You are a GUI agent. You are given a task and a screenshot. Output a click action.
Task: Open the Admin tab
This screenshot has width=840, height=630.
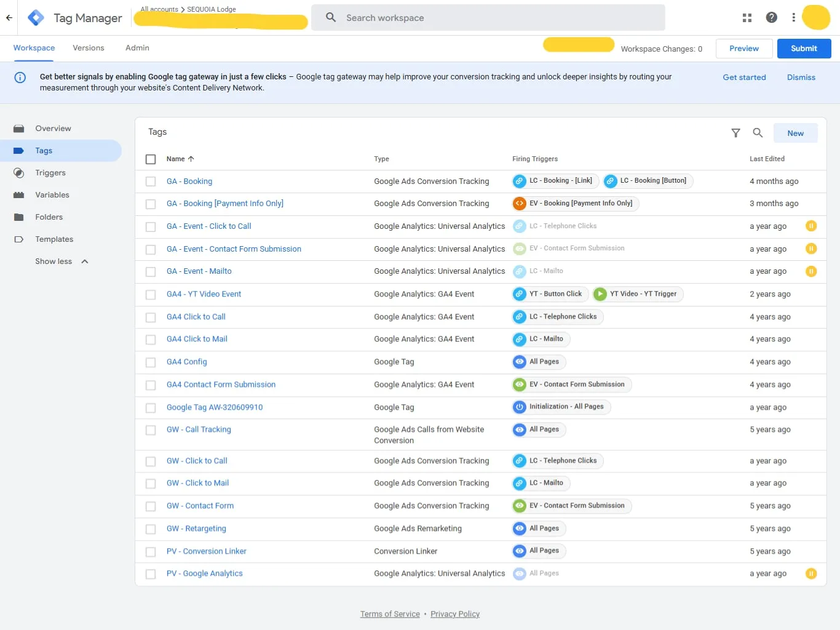point(137,48)
